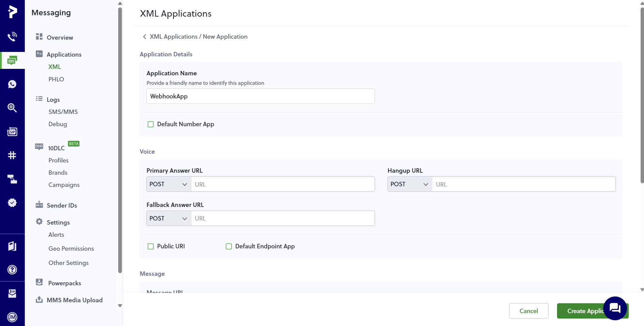
Task: Click the back chevron beside XML Applications
Action: pos(144,37)
